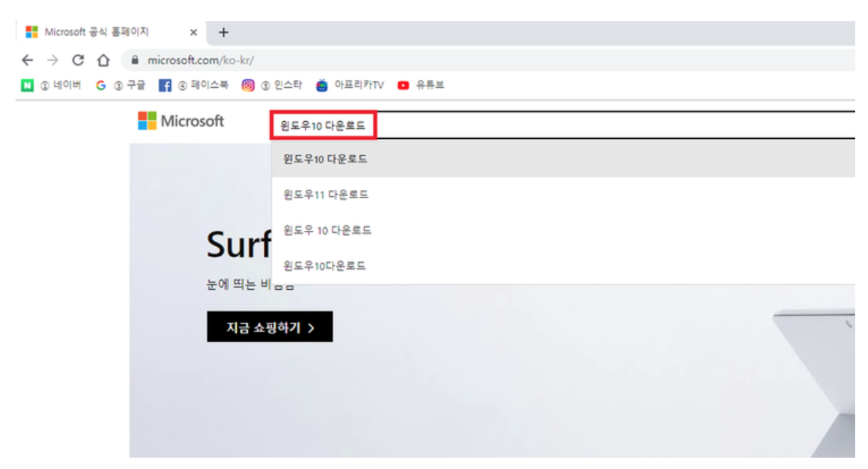This screenshot has width=868, height=469.
Task: Open a new tab with plus button
Action: pyautogui.click(x=223, y=32)
